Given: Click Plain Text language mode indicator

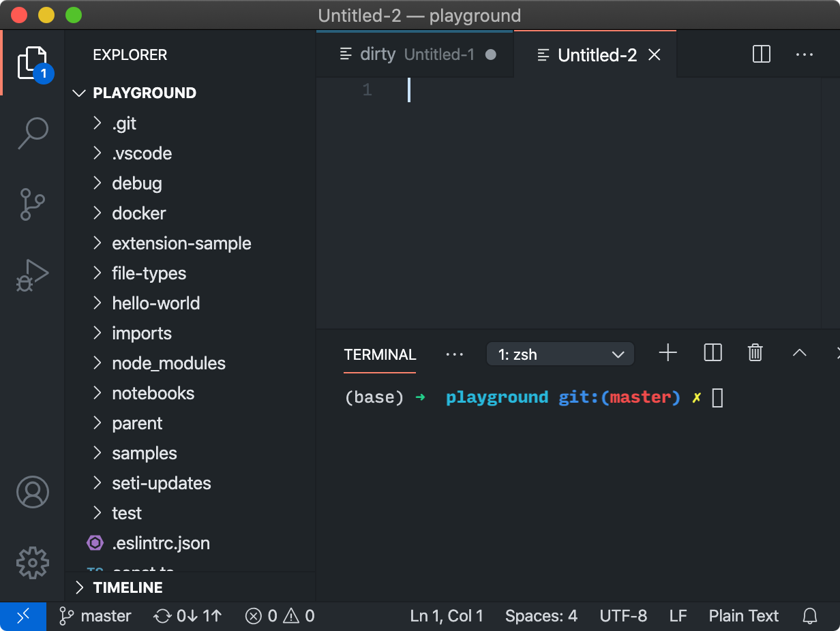Looking at the screenshot, I should tap(743, 615).
